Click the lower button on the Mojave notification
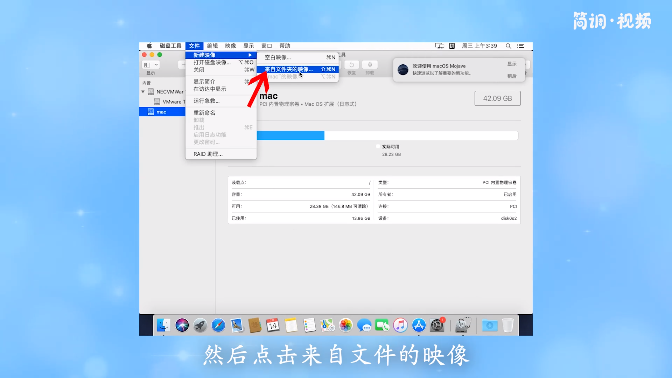The height and width of the screenshot is (378, 672). [512, 76]
